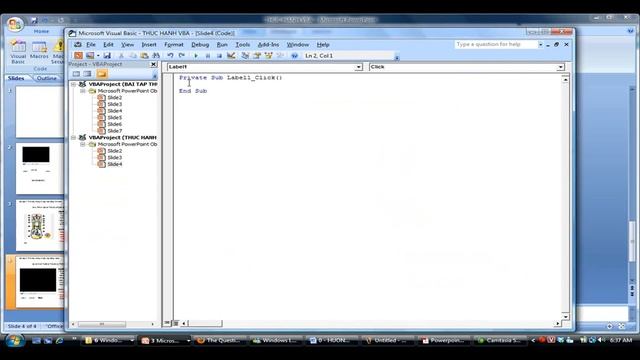Open the Insert menu

149,44
